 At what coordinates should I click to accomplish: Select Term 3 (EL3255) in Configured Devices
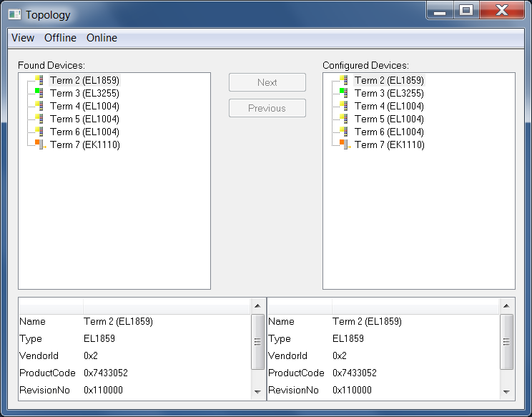point(389,93)
